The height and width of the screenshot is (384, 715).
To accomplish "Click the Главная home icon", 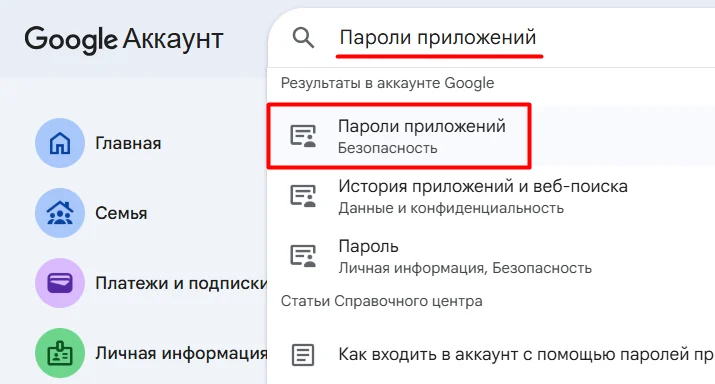I will 60,143.
